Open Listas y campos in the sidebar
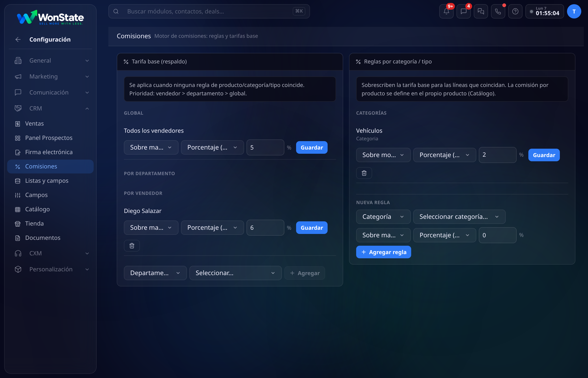The image size is (588, 378). click(x=50, y=180)
